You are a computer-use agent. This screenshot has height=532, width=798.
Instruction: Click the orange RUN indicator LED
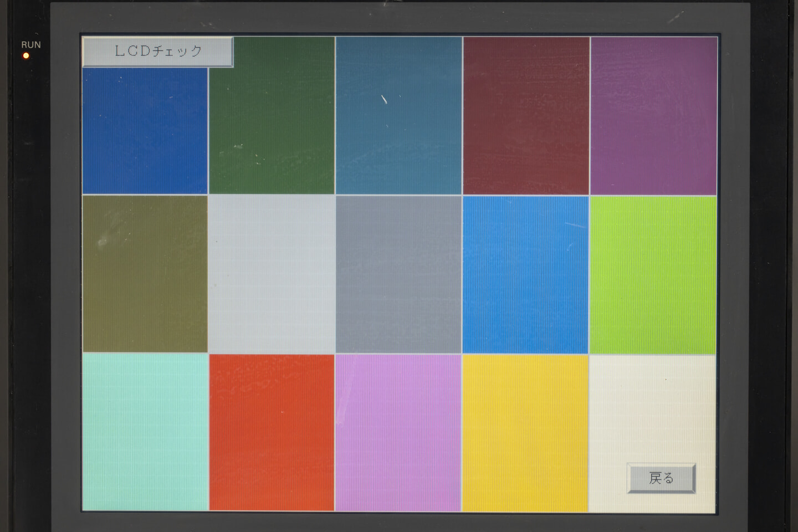pos(26,56)
